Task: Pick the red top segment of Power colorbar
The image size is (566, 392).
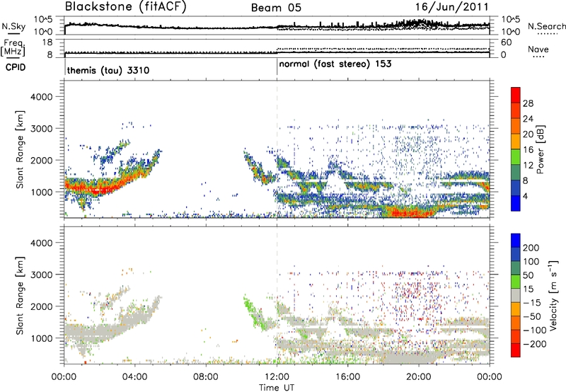Action: (x=516, y=95)
